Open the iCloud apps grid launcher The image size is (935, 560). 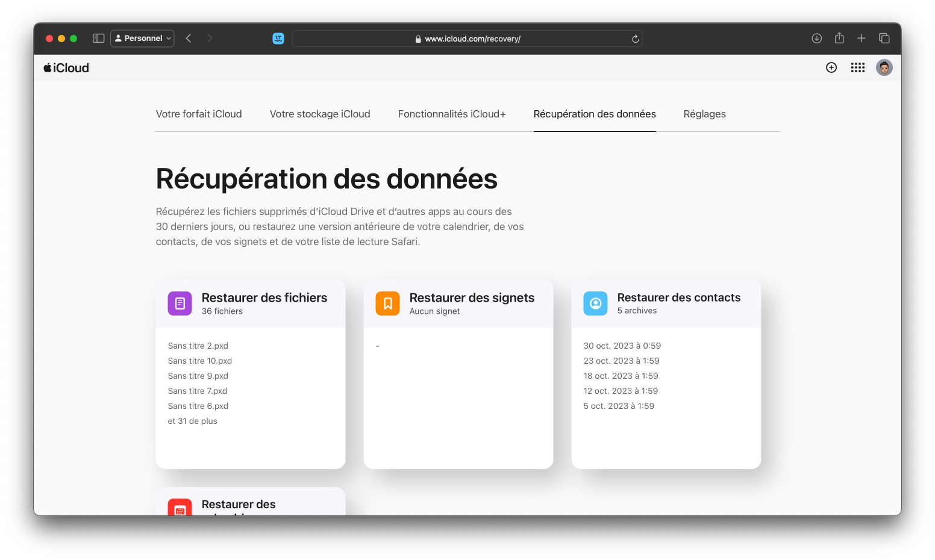[858, 67]
